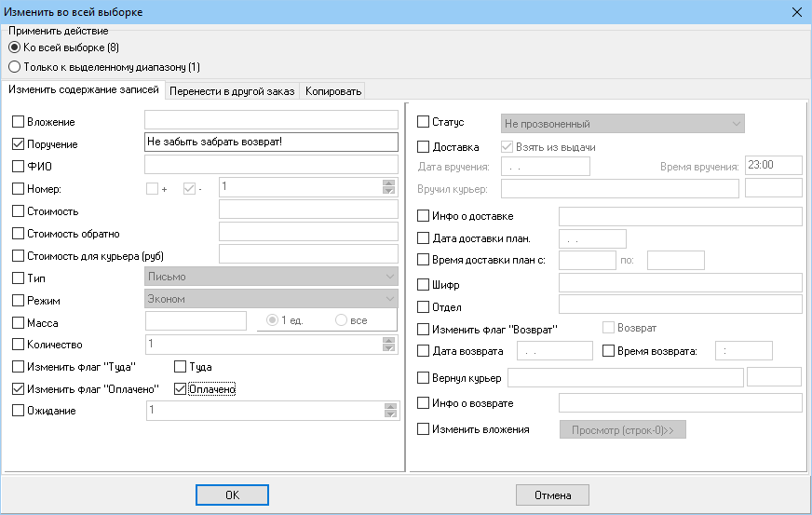Click the 'Инфо о доставке' text field
This screenshot has height=515, width=812.
click(681, 216)
